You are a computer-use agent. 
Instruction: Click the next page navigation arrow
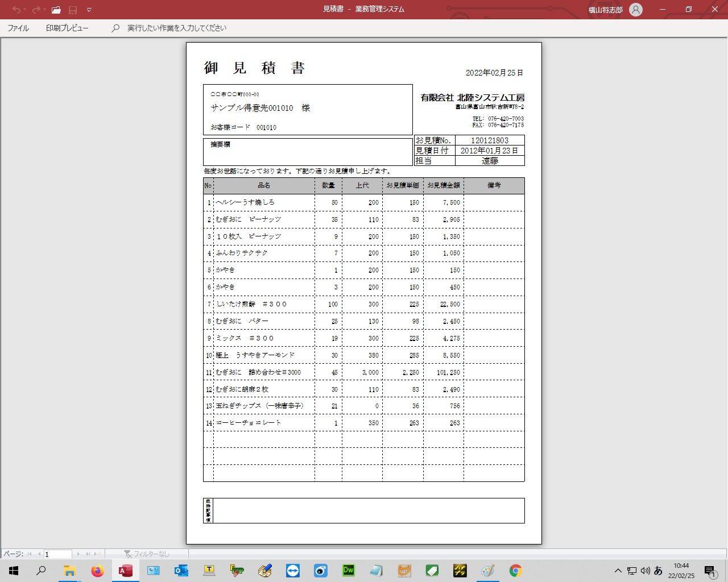(78, 554)
